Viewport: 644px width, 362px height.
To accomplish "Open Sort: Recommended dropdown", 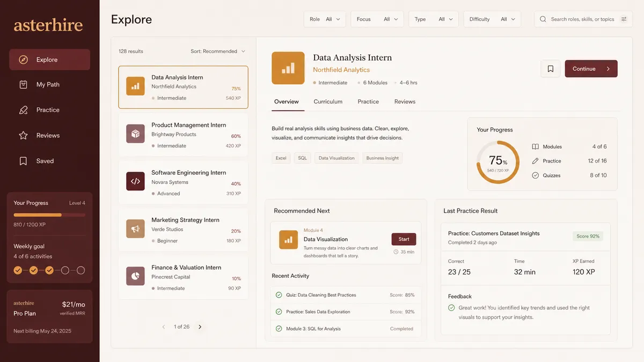I will click(x=218, y=51).
